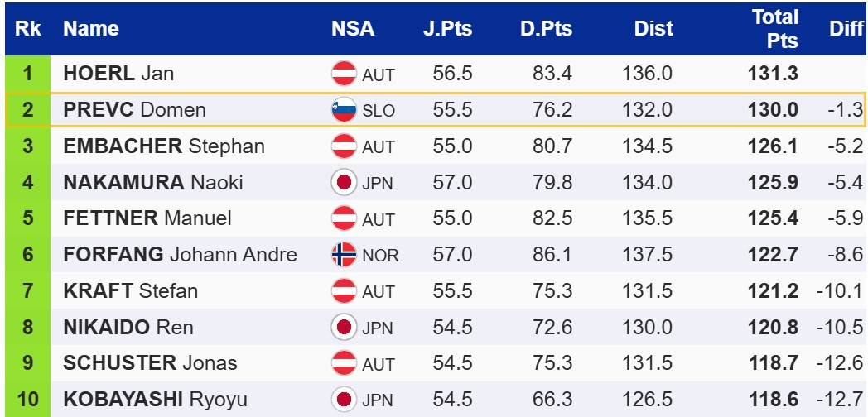
Task: Click the Name column header
Action: pos(91,29)
